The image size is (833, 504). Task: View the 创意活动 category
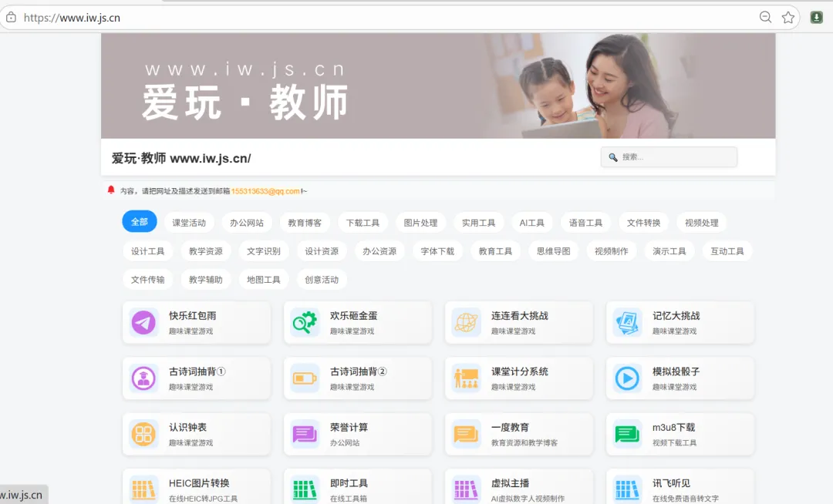[x=322, y=280]
